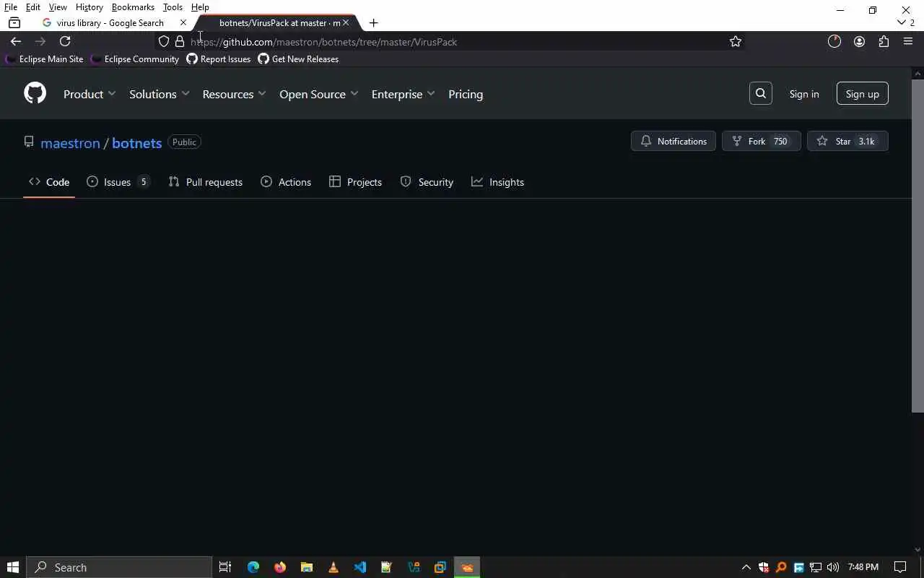Open Eclipse Main Site bookmark
This screenshot has height=578, width=924.
(x=44, y=59)
